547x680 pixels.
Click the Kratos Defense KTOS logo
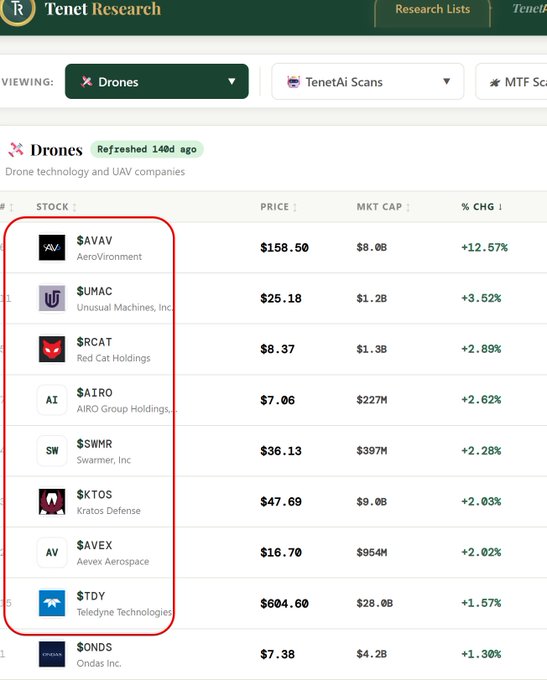[x=52, y=502]
